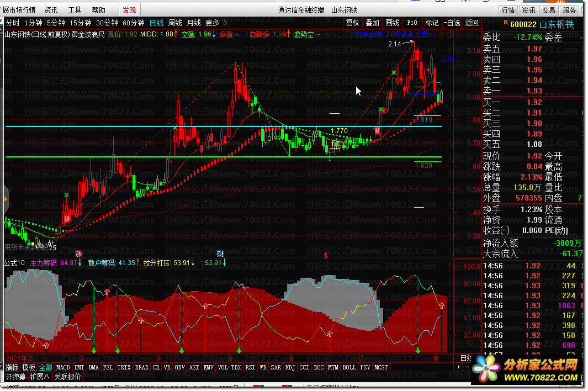Select the 1分钟 period
The height and width of the screenshot is (391, 588).
[x=33, y=23]
